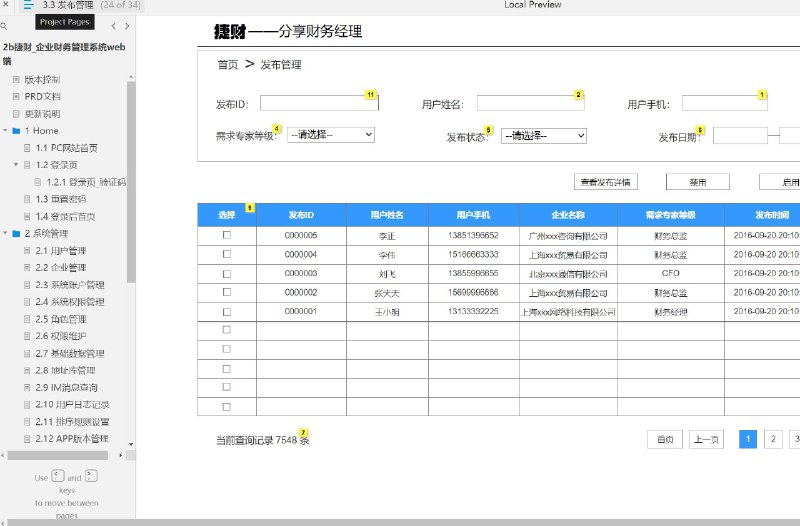
Task: Click the bottom horizontal page scrollbar
Action: [x=403, y=522]
